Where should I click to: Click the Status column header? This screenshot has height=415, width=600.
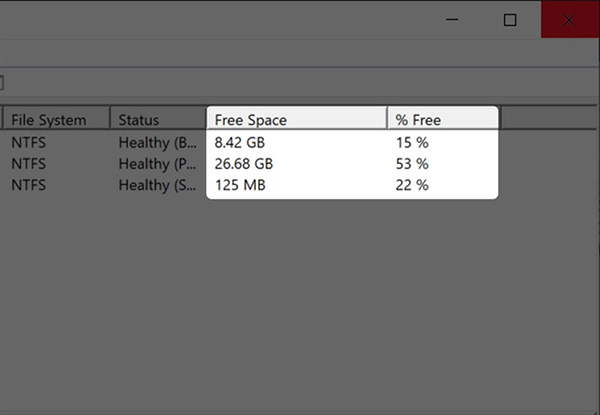click(156, 120)
